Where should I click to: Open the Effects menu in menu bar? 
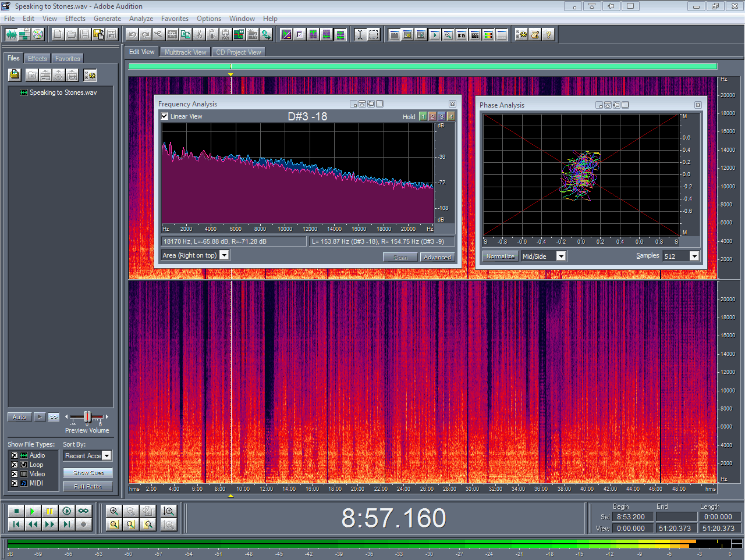pos(75,19)
